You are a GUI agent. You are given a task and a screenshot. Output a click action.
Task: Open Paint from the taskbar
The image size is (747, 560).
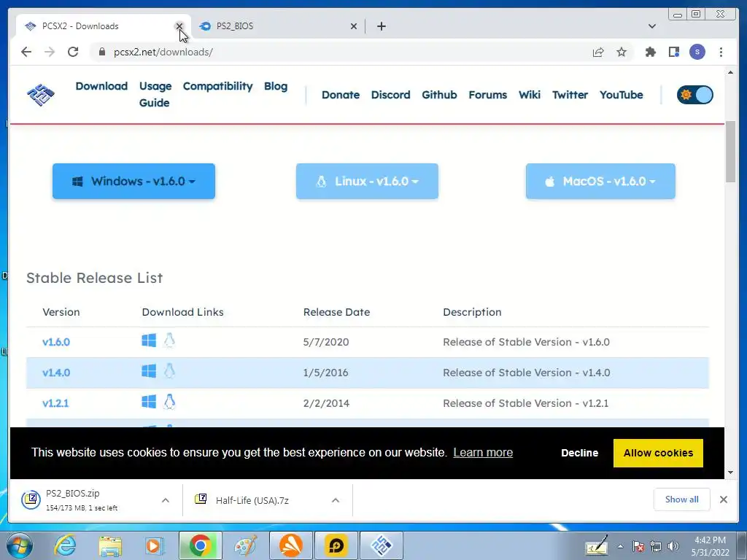tap(246, 545)
